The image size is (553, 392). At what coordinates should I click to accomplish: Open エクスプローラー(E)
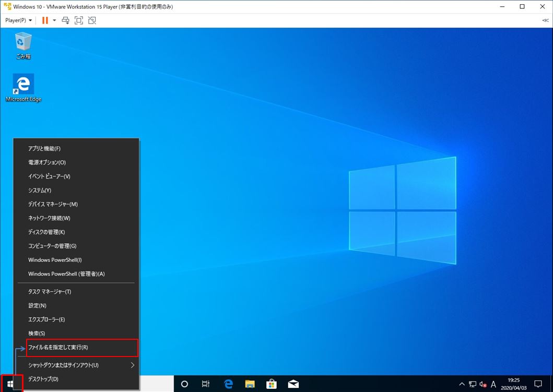coord(76,319)
